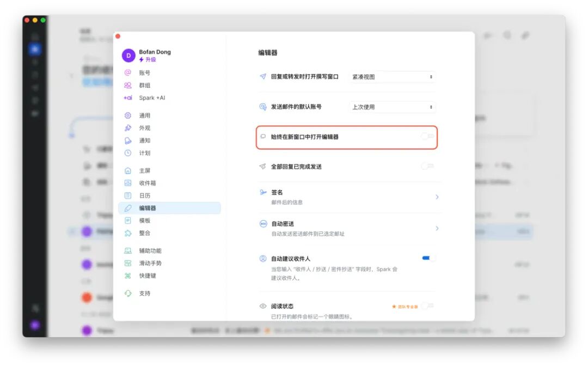
Task: Select the 通用 gear icon
Action: point(128,115)
